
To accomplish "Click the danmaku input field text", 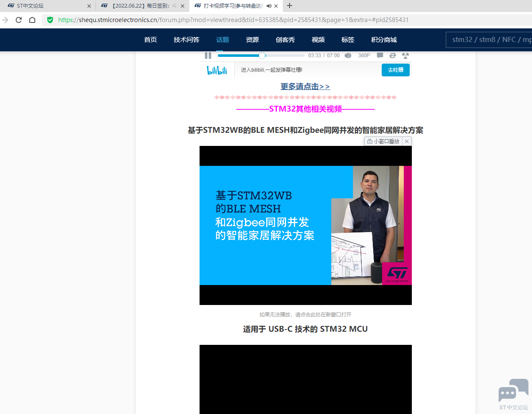I will [272, 70].
